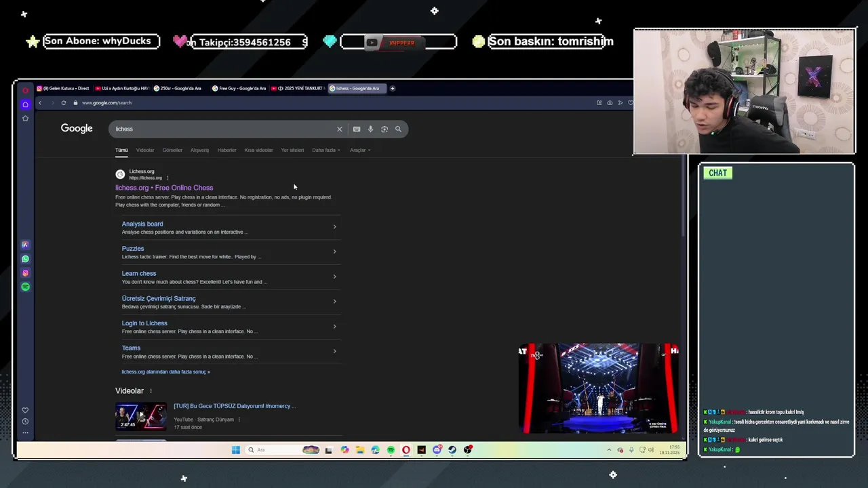Expand the Daha fazla dropdown
868x488 pixels.
pyautogui.click(x=326, y=150)
